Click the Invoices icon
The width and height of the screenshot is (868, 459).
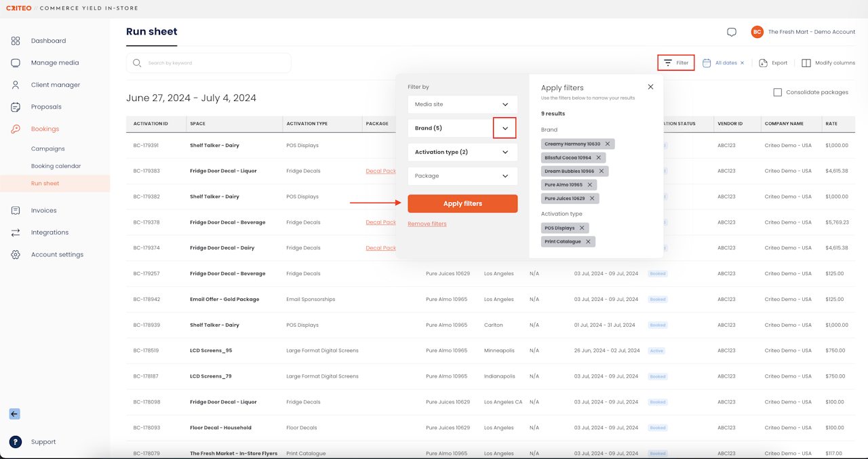click(16, 210)
